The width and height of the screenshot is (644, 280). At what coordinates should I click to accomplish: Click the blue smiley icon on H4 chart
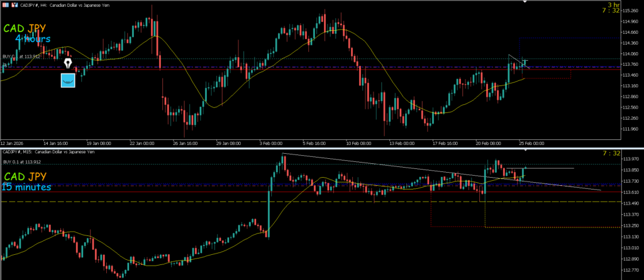click(68, 80)
